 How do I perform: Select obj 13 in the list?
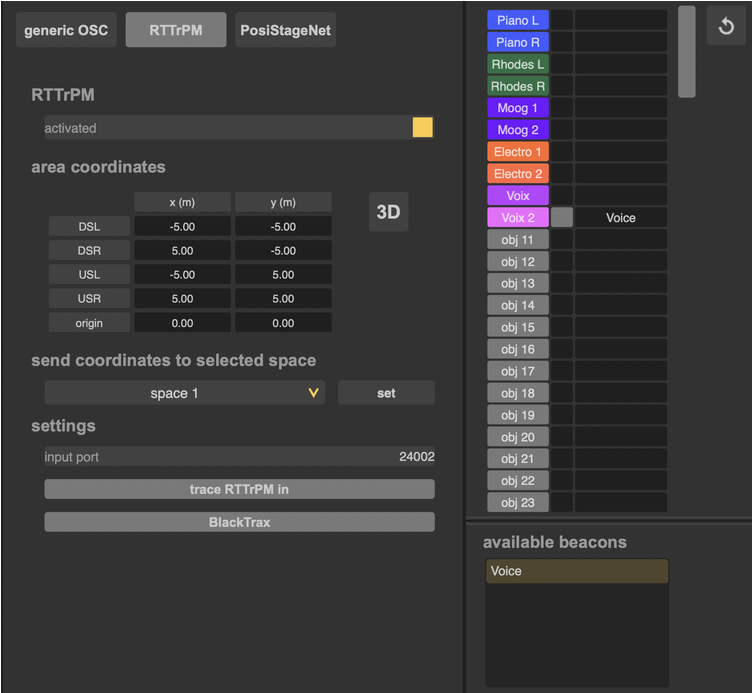point(518,283)
